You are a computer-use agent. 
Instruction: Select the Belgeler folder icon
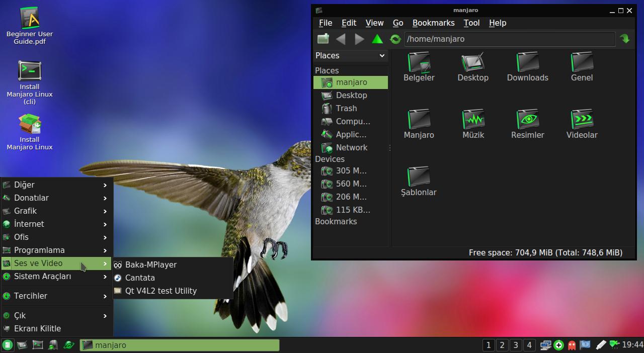pos(419,67)
